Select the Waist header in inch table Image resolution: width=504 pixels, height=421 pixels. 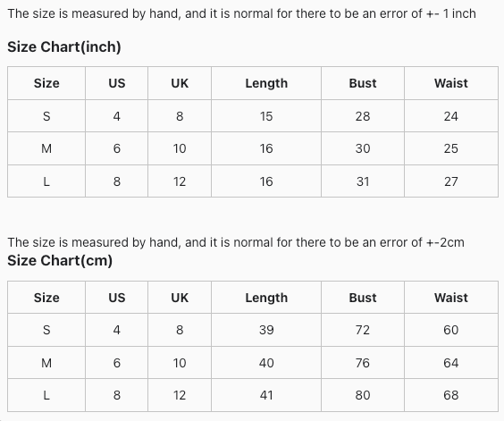pyautogui.click(x=451, y=83)
